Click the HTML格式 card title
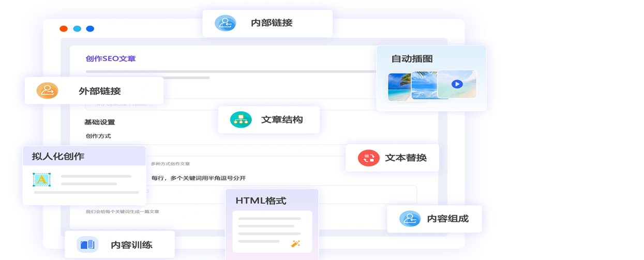This screenshot has height=260, width=644. (x=261, y=201)
